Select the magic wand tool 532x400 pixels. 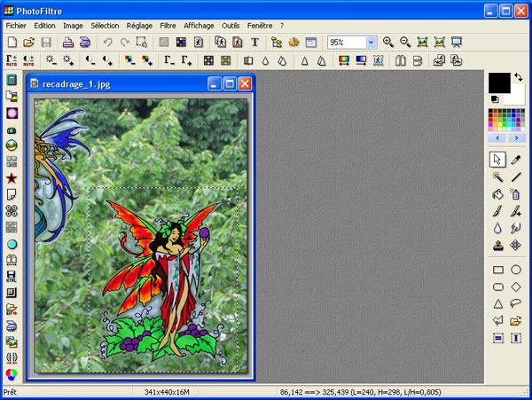coord(497,176)
